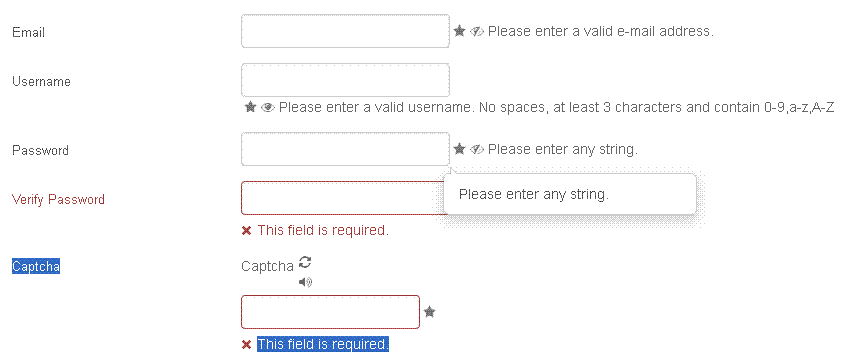This screenshot has height=363, width=847.
Task: Focus the Password input field
Action: pos(345,149)
